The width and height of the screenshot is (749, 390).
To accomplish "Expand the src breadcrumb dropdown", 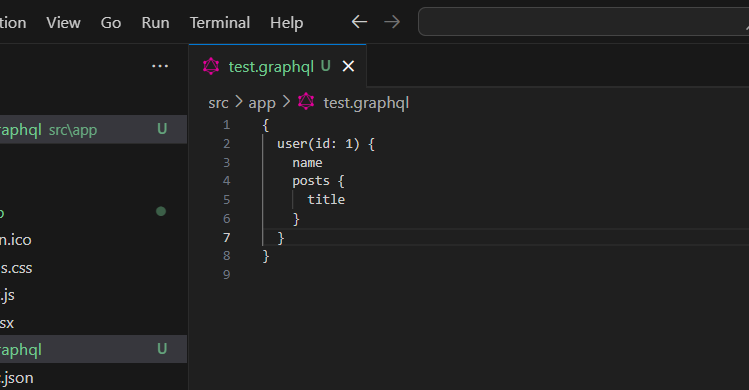I will click(x=218, y=103).
